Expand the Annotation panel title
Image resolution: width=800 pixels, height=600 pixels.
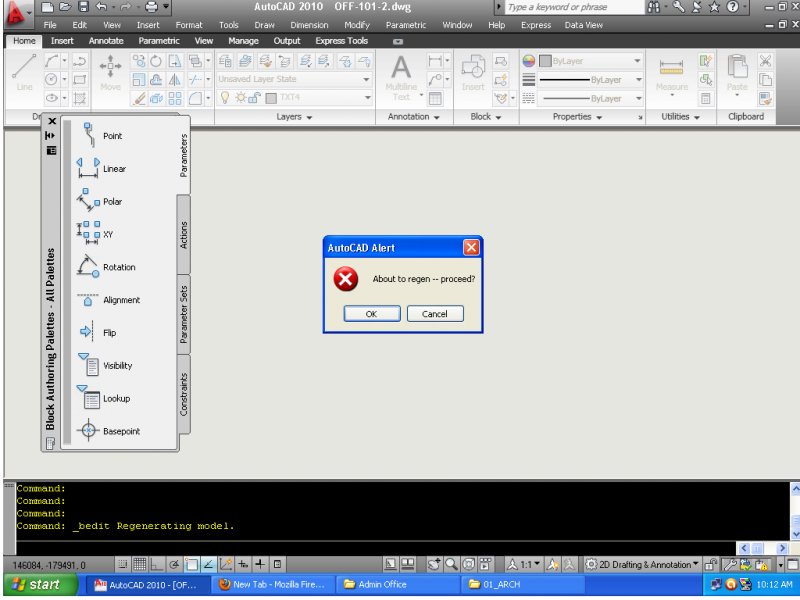coord(414,117)
